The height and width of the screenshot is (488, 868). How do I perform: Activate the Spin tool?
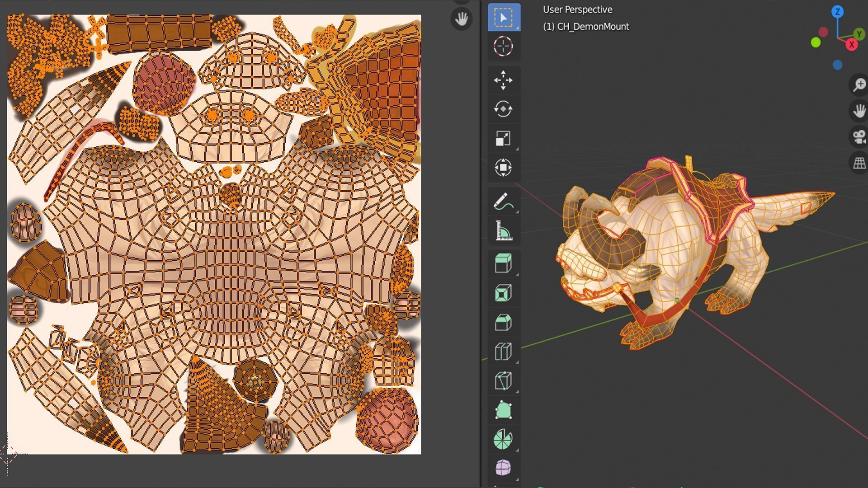(x=504, y=439)
